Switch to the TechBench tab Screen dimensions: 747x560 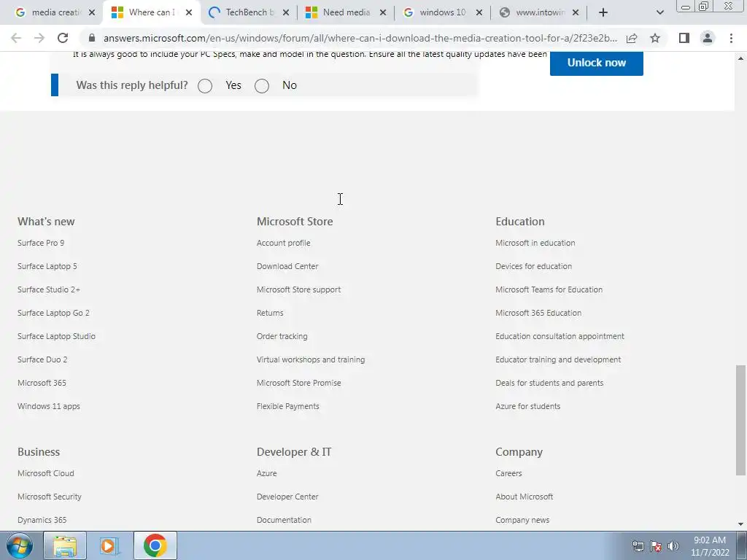click(249, 12)
